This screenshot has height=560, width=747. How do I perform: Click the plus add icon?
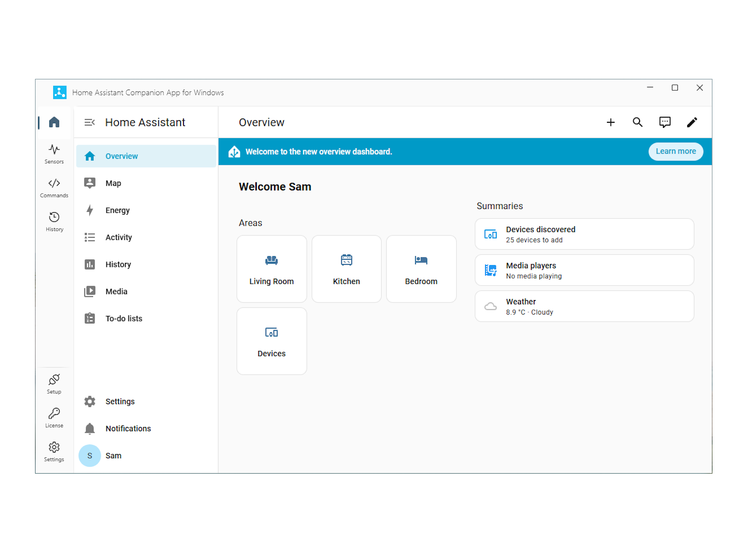[611, 122]
